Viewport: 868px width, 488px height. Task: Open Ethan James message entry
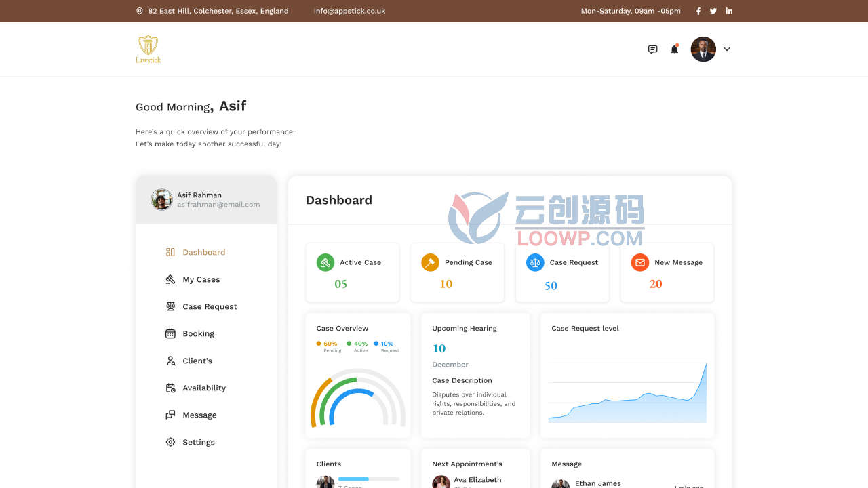click(x=627, y=483)
